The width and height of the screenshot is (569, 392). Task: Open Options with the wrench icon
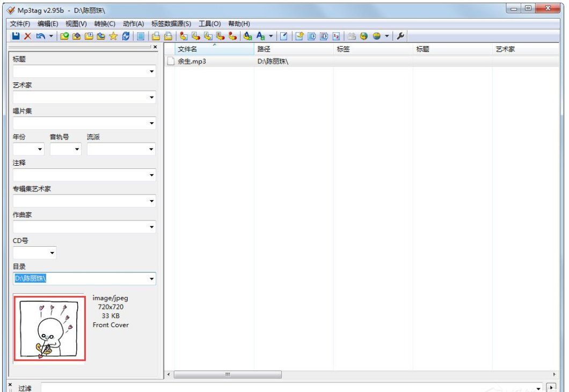click(x=400, y=36)
